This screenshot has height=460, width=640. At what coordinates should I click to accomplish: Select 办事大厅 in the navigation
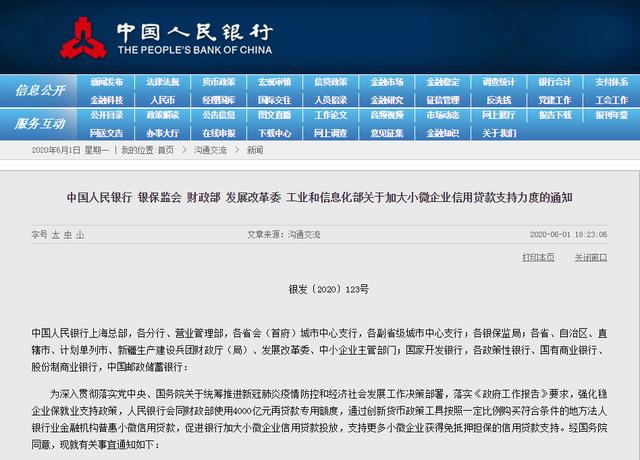pyautogui.click(x=163, y=133)
